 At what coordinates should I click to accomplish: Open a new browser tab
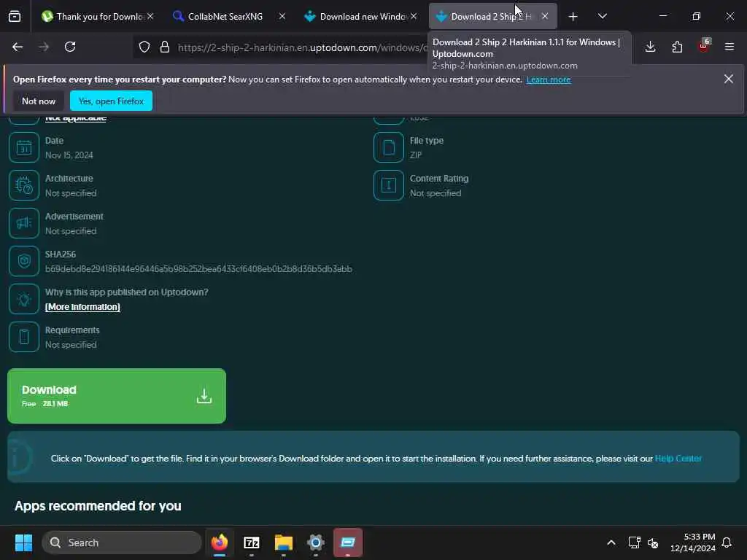(x=573, y=17)
